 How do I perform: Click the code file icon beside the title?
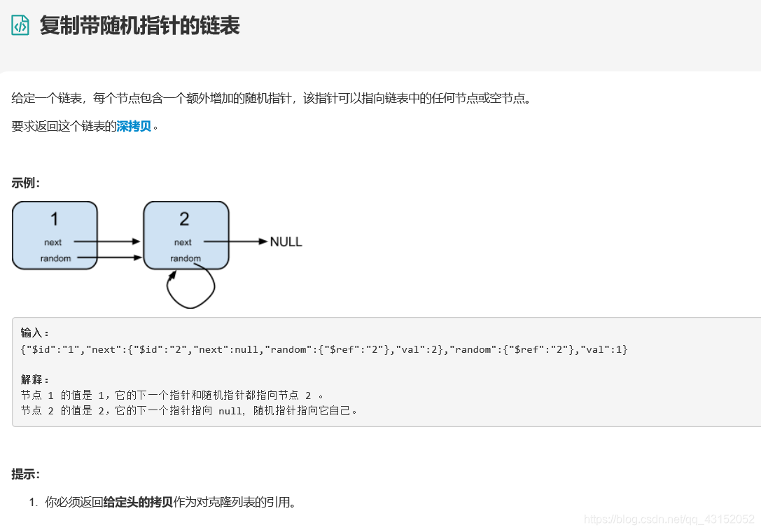pos(20,25)
